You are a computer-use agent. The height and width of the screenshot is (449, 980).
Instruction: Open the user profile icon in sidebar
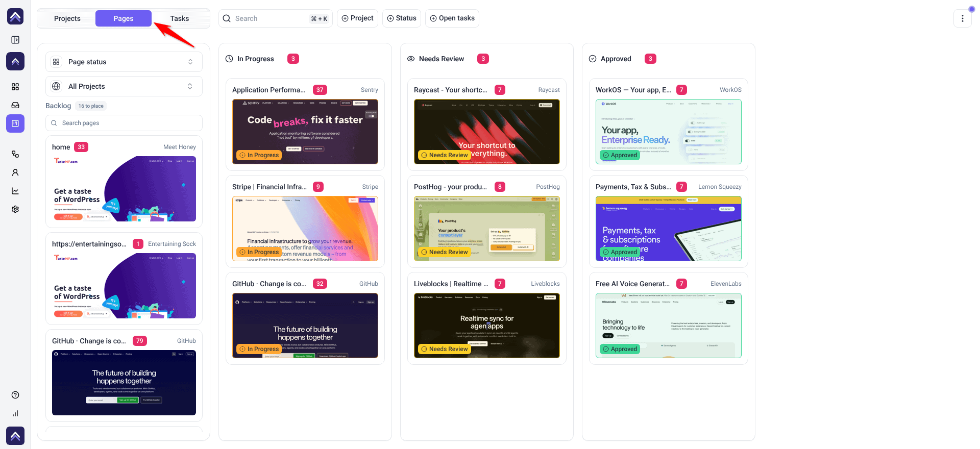click(15, 172)
